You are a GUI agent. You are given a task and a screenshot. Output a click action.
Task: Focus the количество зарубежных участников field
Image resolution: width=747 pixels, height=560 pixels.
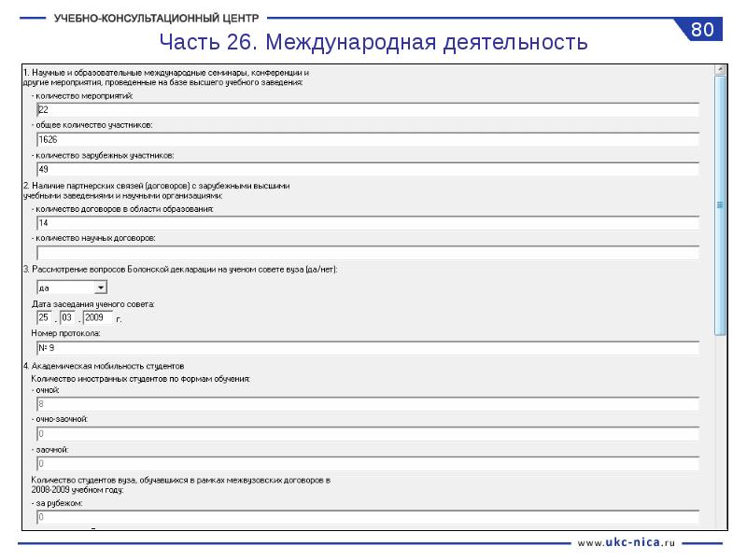click(367, 169)
